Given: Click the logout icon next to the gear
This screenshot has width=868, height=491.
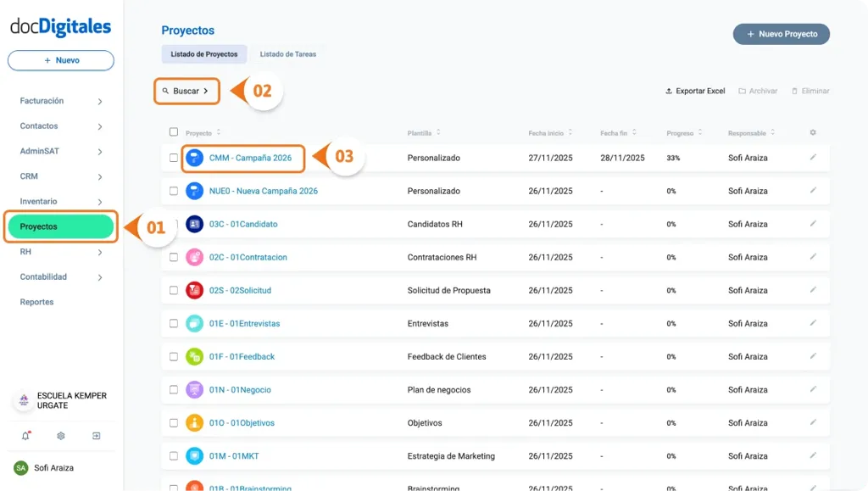Looking at the screenshot, I should [x=96, y=435].
